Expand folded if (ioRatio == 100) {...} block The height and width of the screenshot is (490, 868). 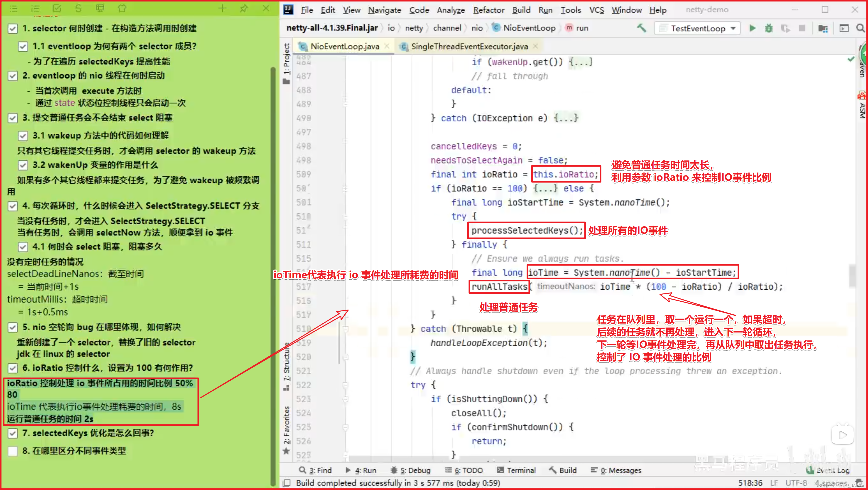(x=546, y=188)
